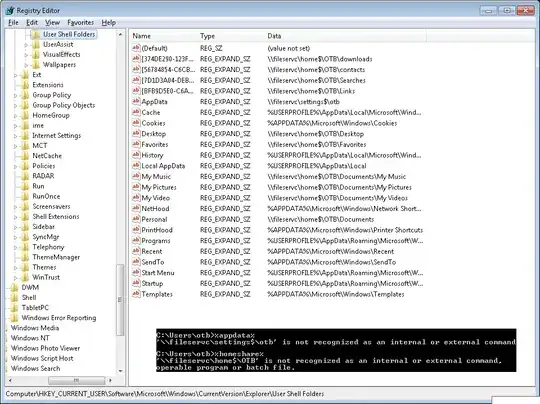The width and height of the screenshot is (540, 404).
Task: Click the data cell ending in OTB\downloads
Action: point(320,59)
